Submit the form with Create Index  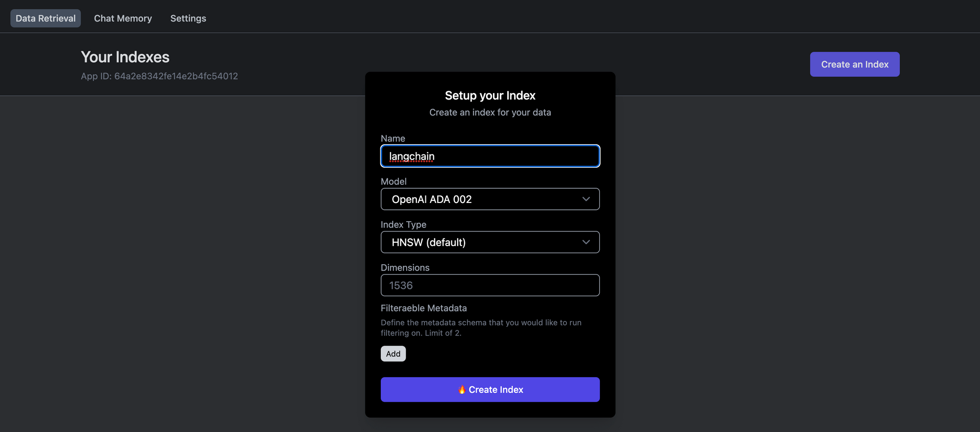coord(490,389)
